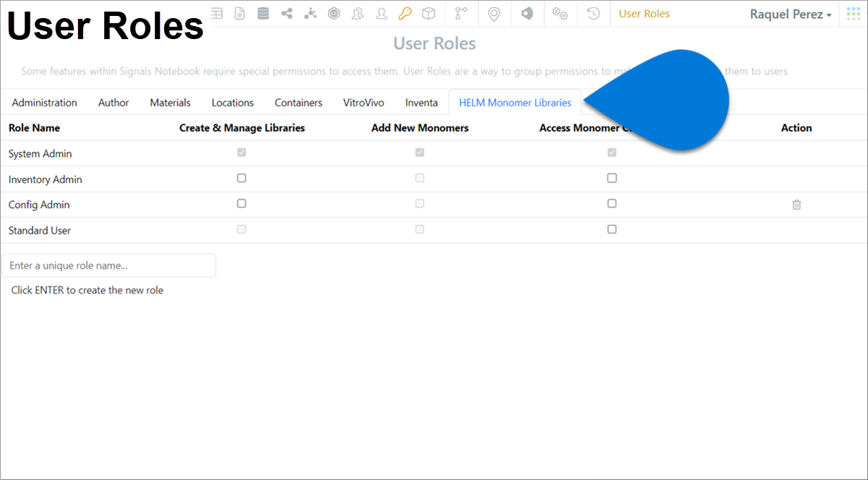The width and height of the screenshot is (868, 480).
Task: Delete the Config Admin role via trash icon
Action: pyautogui.click(x=796, y=205)
